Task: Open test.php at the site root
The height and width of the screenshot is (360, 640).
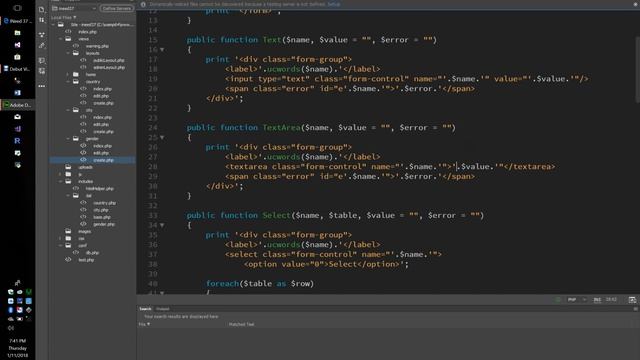Action: pyautogui.click(x=86, y=260)
